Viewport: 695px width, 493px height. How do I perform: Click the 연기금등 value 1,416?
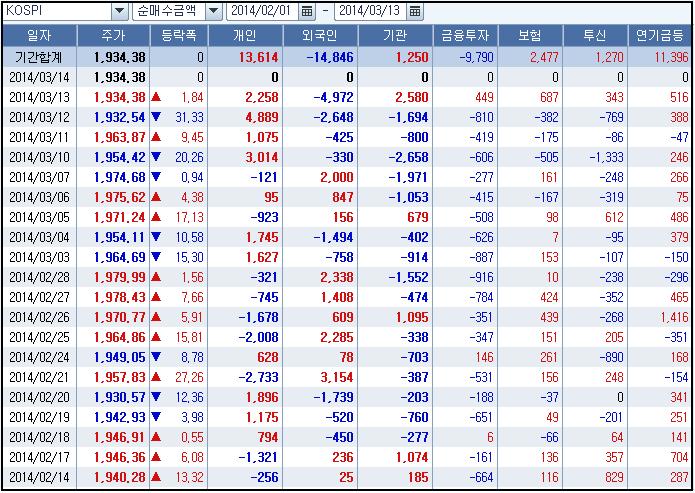(x=675, y=317)
